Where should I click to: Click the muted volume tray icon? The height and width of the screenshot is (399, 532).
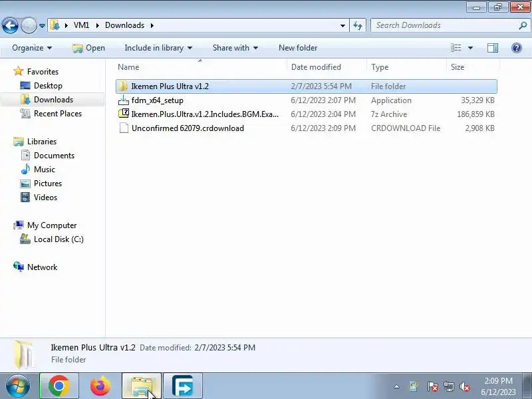(465, 386)
